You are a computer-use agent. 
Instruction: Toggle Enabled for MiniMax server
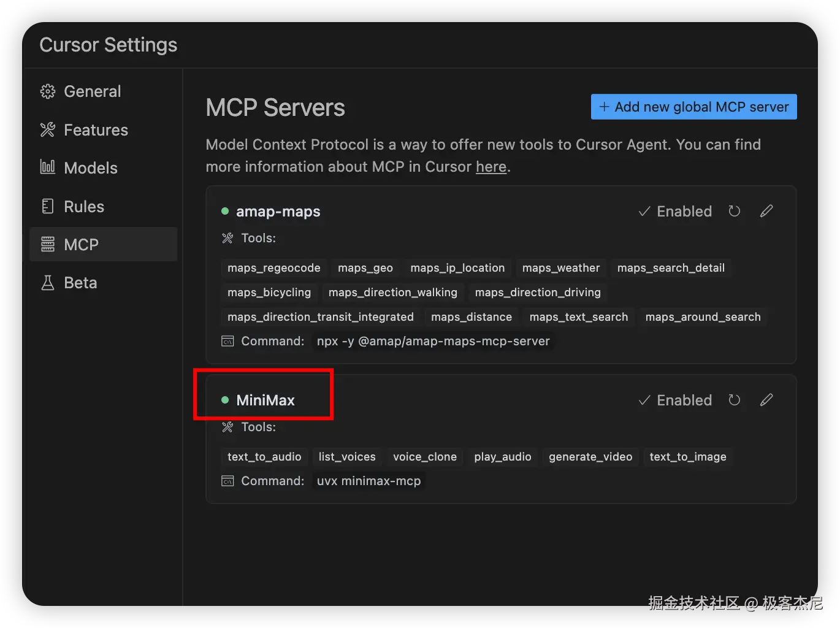pyautogui.click(x=675, y=400)
